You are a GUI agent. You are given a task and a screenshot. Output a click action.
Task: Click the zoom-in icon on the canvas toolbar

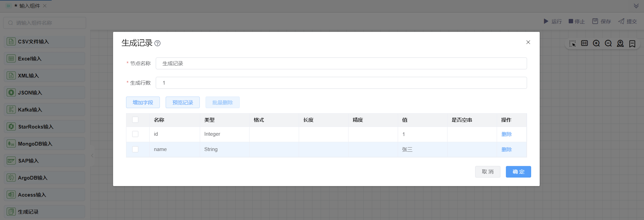tap(596, 43)
